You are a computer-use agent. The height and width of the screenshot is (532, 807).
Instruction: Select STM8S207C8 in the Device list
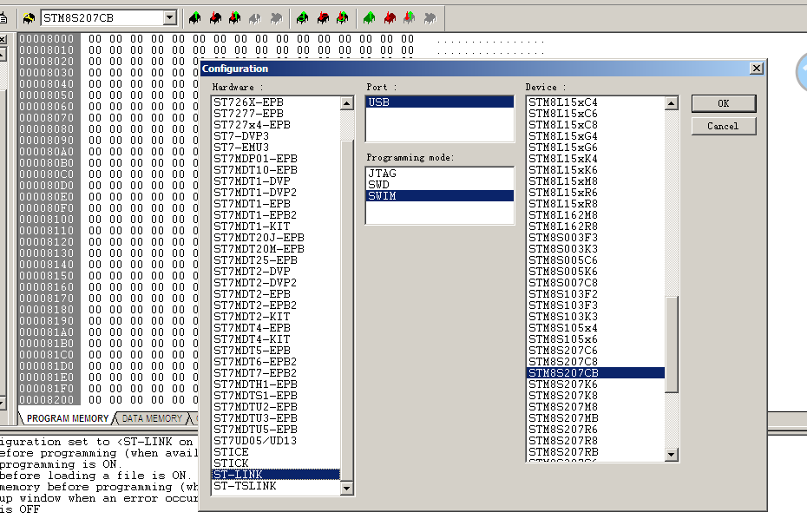(596, 362)
